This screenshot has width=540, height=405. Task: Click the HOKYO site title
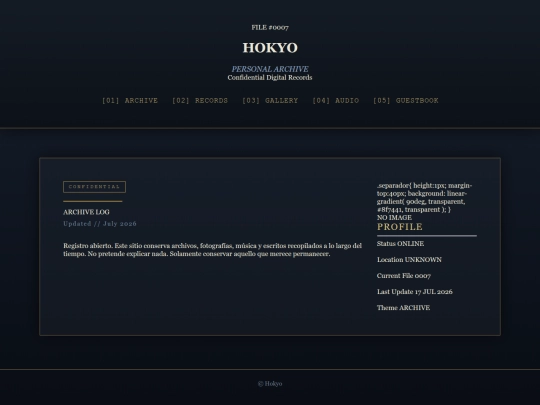[x=270, y=48]
